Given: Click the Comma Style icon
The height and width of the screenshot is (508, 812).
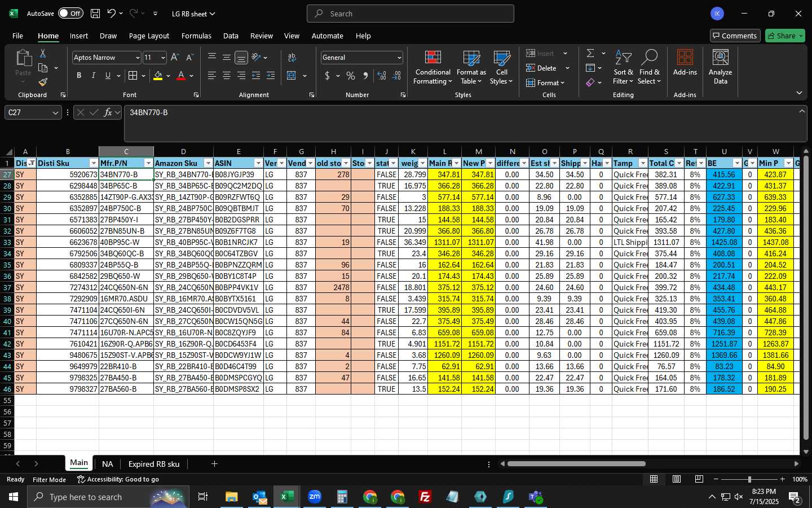Looking at the screenshot, I should pos(365,76).
